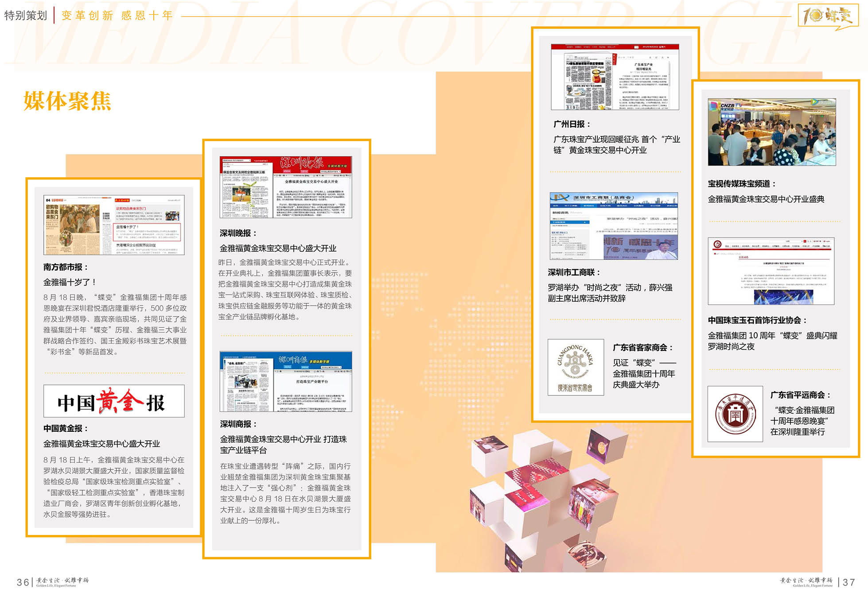Click the 广东省平远商会 round red logo
Screen dimensions: 868x589
point(735,414)
